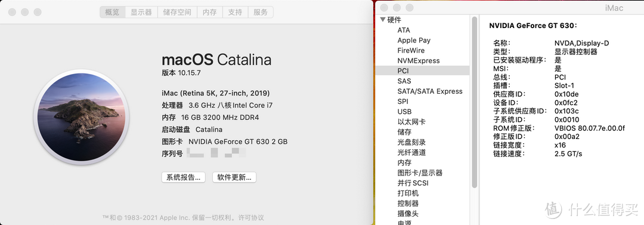Click the 软件更新... button

(x=234, y=177)
